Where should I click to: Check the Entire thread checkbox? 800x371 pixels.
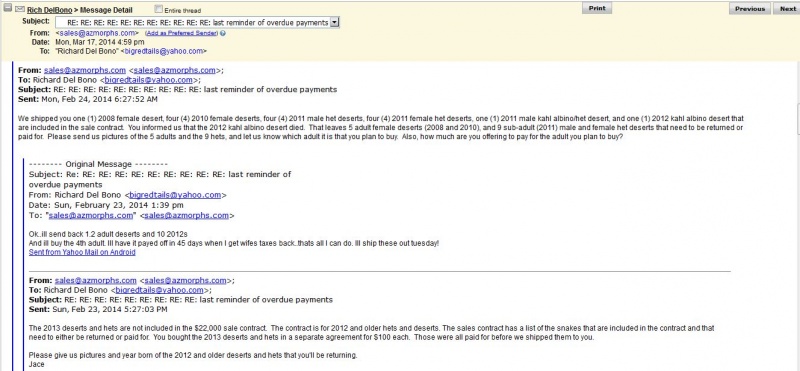158,9
